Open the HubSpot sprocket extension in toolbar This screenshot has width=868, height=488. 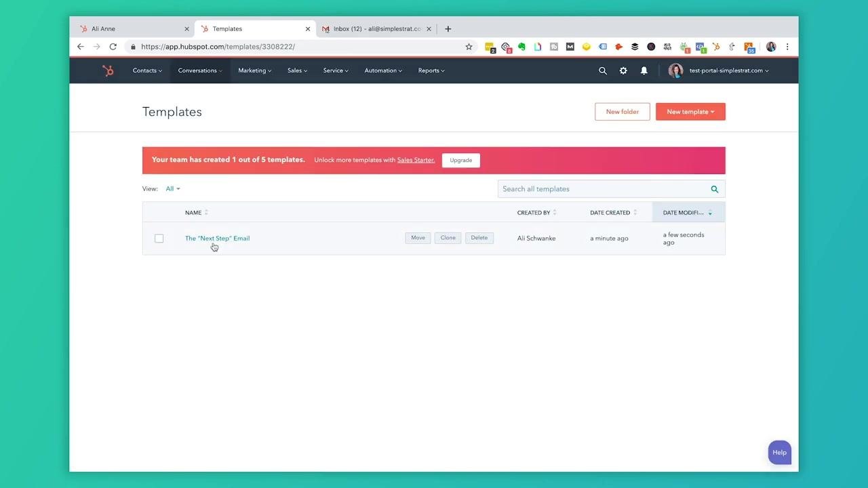click(x=716, y=47)
